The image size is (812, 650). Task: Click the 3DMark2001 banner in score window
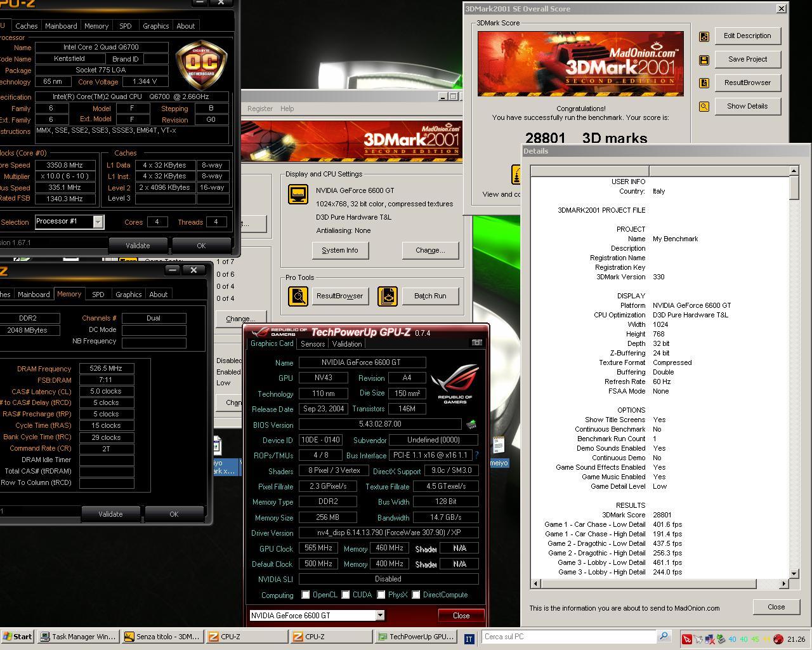580,64
